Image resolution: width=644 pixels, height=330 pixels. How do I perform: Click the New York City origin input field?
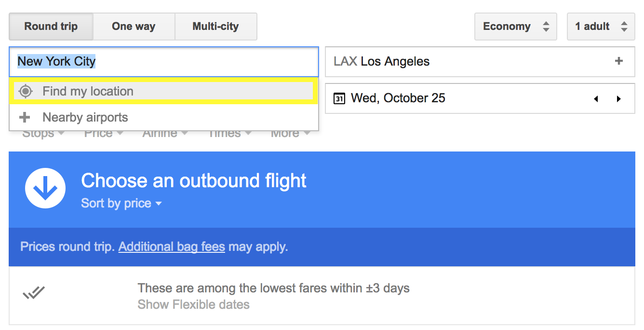click(x=164, y=61)
